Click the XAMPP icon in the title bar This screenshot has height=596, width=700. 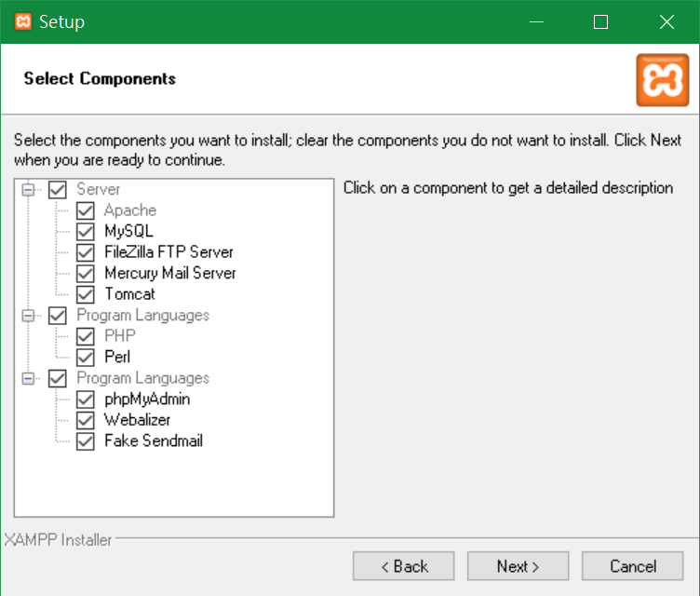click(23, 21)
